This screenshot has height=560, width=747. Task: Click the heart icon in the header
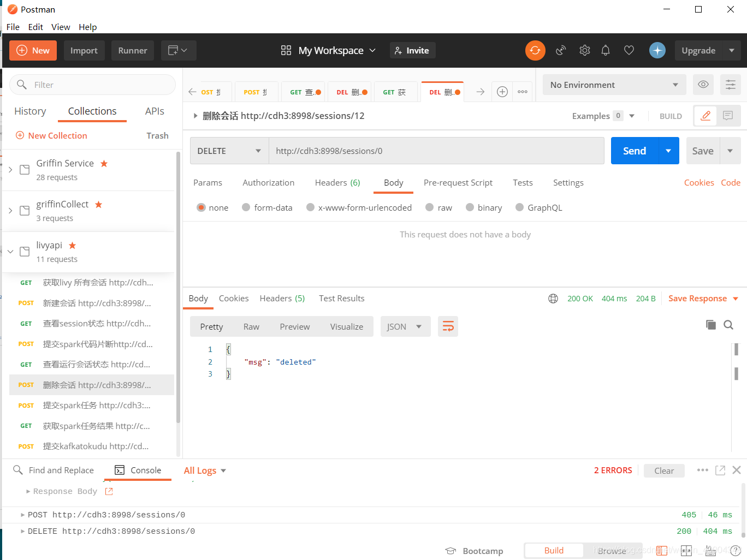(629, 50)
